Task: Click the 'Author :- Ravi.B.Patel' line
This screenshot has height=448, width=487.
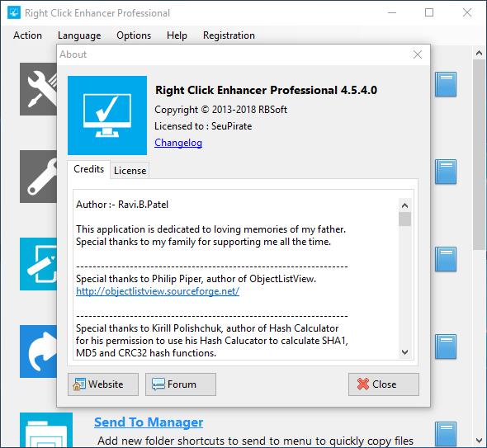Action: click(122, 205)
